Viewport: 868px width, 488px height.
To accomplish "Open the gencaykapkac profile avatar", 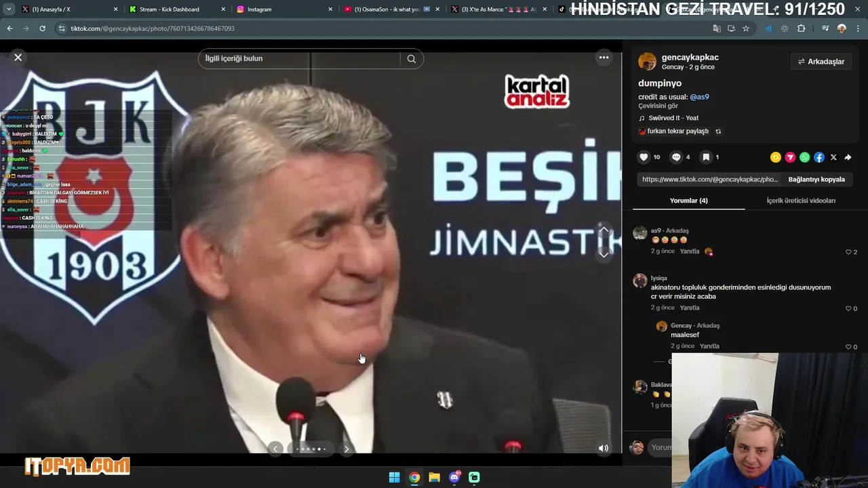I will click(647, 62).
